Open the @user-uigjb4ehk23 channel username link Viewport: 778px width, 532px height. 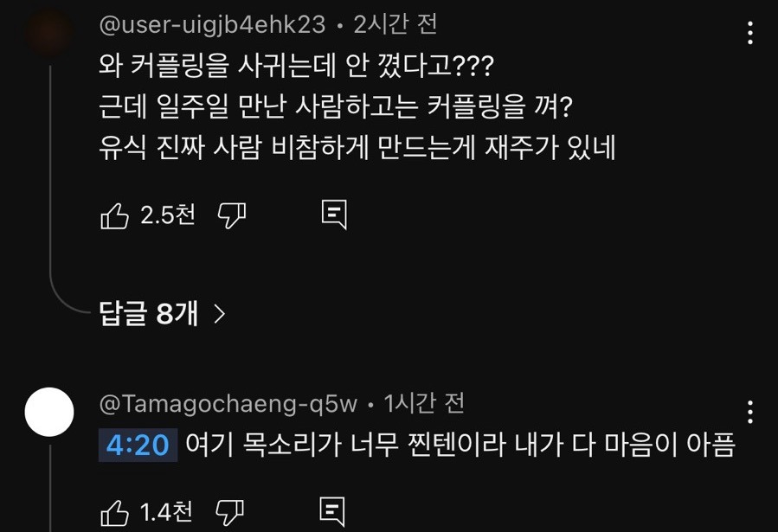click(213, 25)
